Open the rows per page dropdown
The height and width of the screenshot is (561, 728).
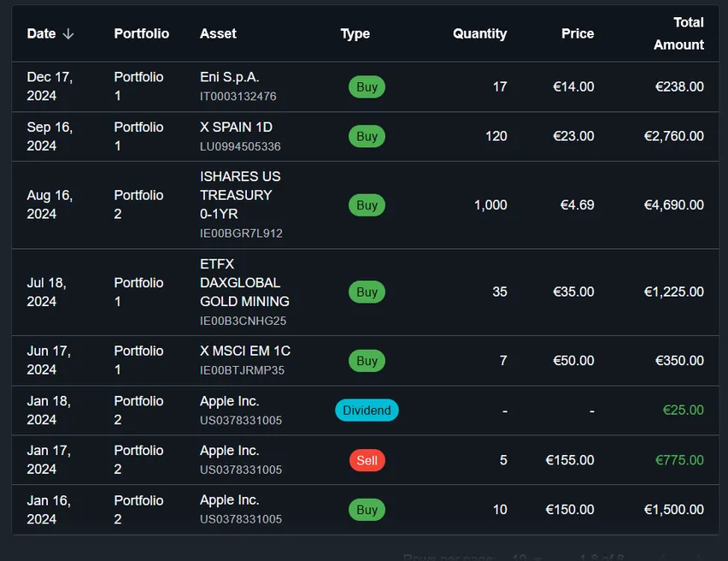coord(537,556)
